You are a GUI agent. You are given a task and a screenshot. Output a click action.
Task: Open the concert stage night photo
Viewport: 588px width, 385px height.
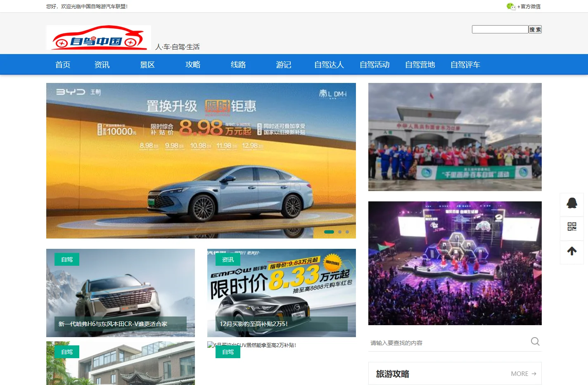coord(455,263)
